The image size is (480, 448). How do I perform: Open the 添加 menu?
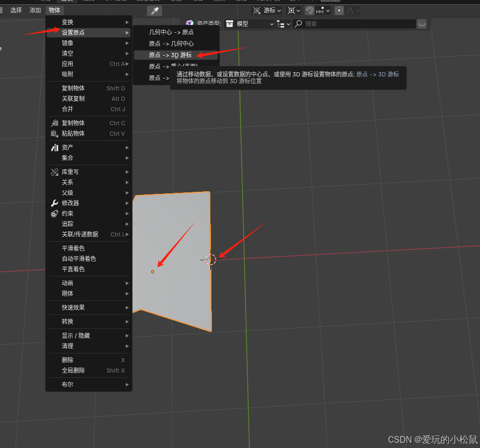pyautogui.click(x=35, y=10)
